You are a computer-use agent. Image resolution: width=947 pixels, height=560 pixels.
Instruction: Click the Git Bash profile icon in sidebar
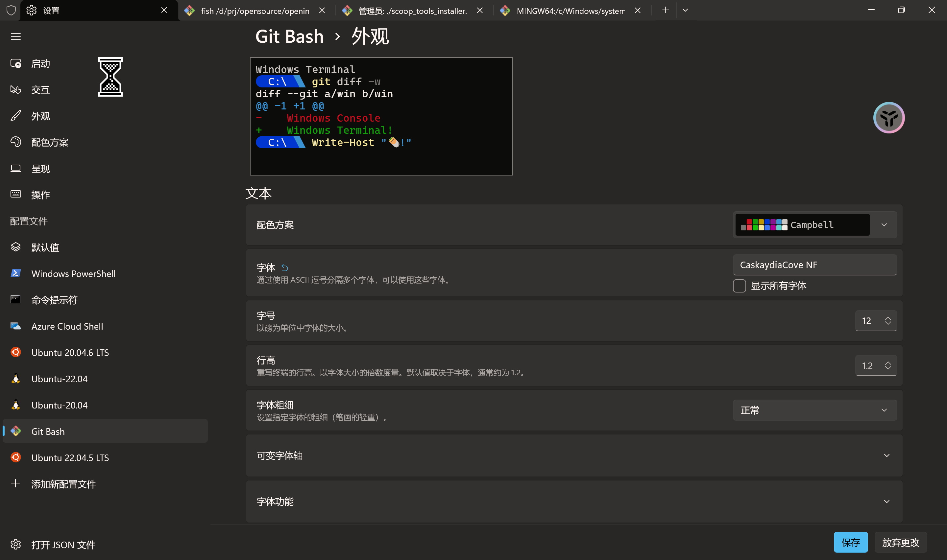pyautogui.click(x=15, y=431)
